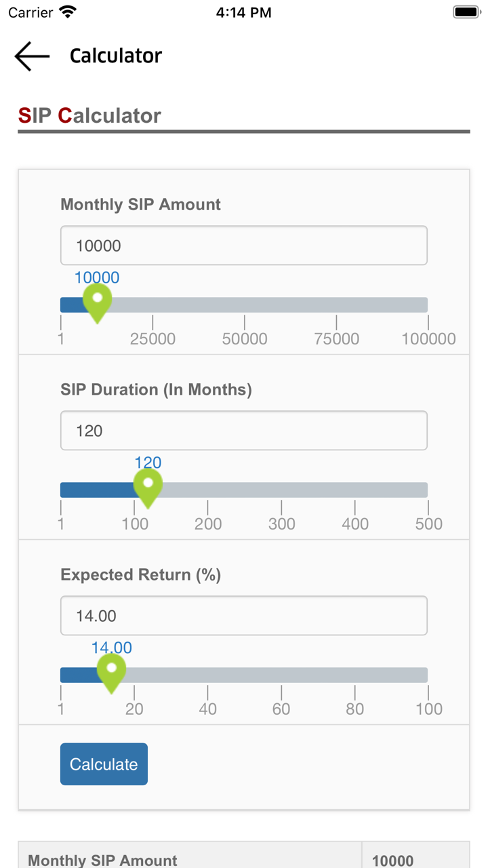488x868 pixels.
Task: Click the SIP Duration slider pin
Action: 148,487
